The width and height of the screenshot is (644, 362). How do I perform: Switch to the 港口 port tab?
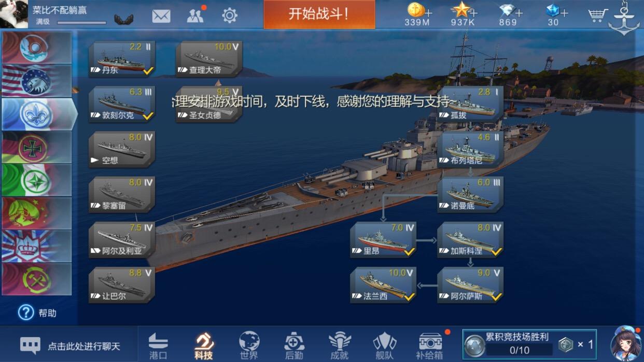[x=158, y=345]
